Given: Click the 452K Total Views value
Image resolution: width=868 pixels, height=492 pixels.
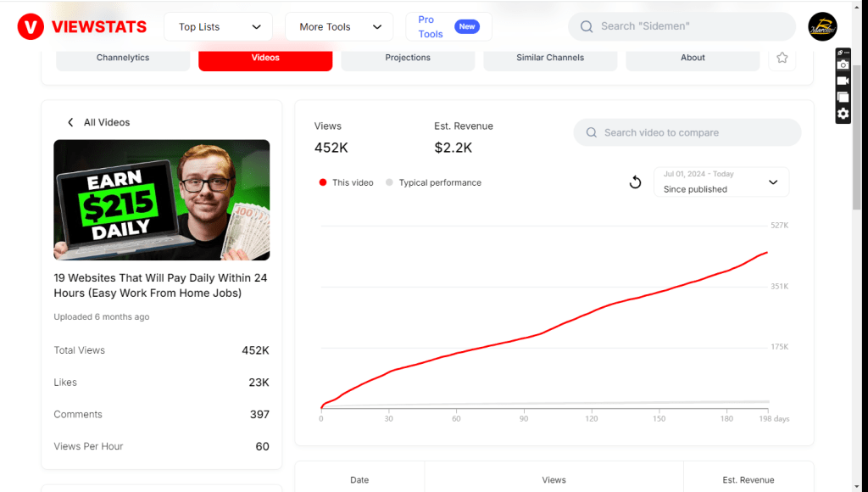Looking at the screenshot, I should (255, 350).
